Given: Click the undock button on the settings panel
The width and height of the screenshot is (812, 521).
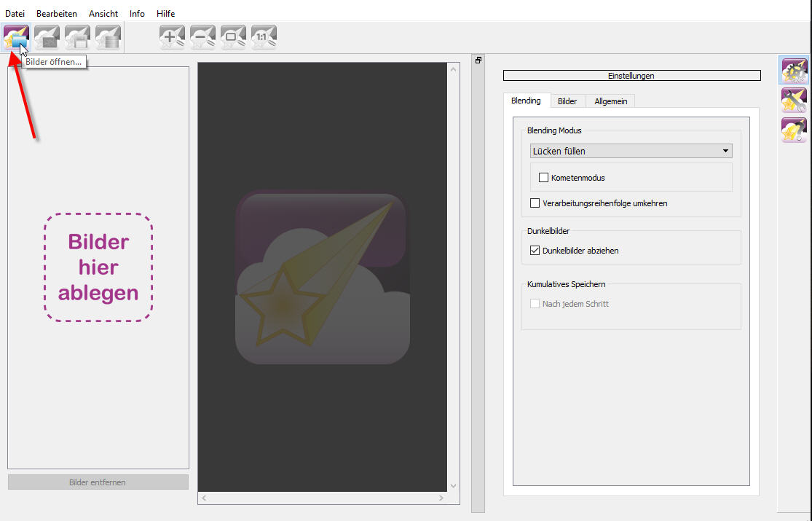Looking at the screenshot, I should click(x=478, y=60).
